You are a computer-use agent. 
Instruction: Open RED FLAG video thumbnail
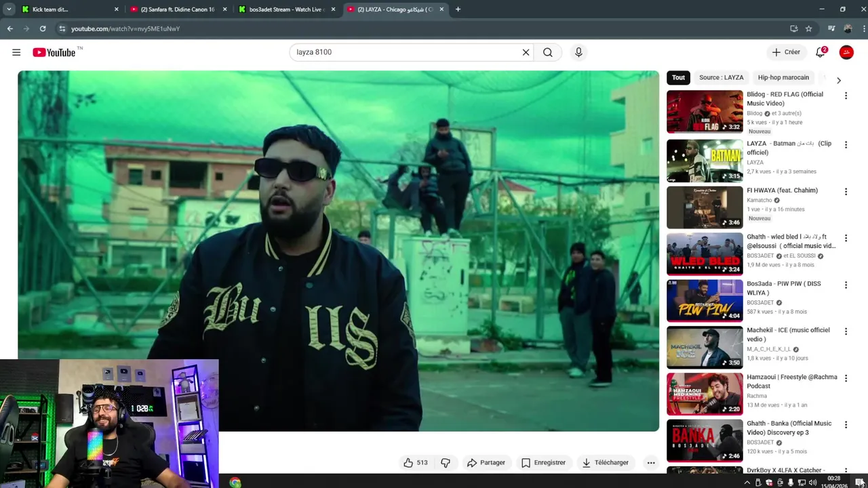click(705, 112)
